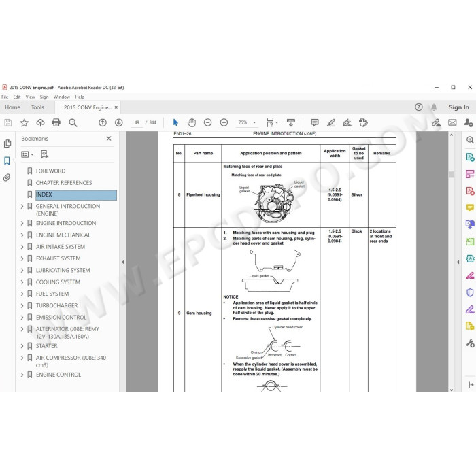
Task: Expand the TURBOCHARGER bookmark
Action: pos(22,305)
